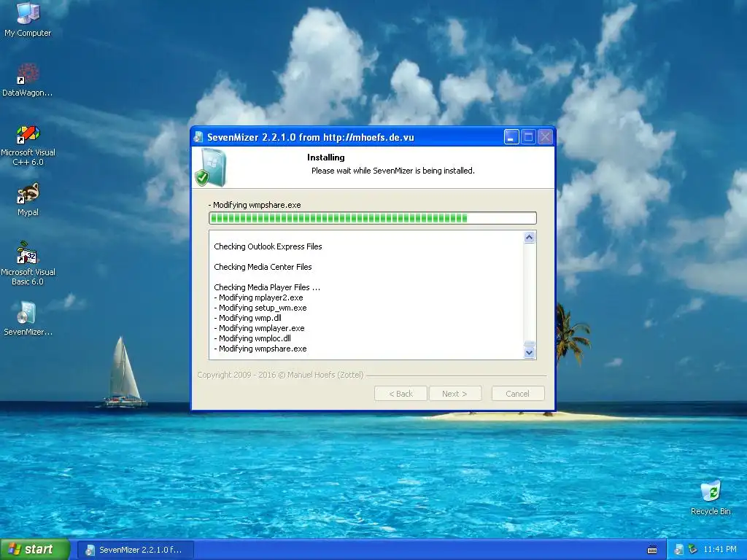
Task: Click the safely remove hardware tray icon
Action: (693, 550)
